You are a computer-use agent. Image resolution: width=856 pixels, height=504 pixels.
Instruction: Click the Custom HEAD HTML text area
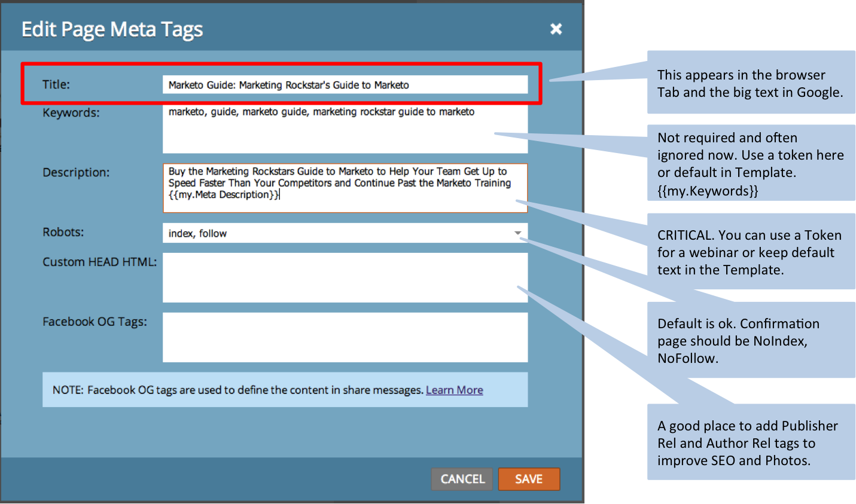click(x=345, y=277)
